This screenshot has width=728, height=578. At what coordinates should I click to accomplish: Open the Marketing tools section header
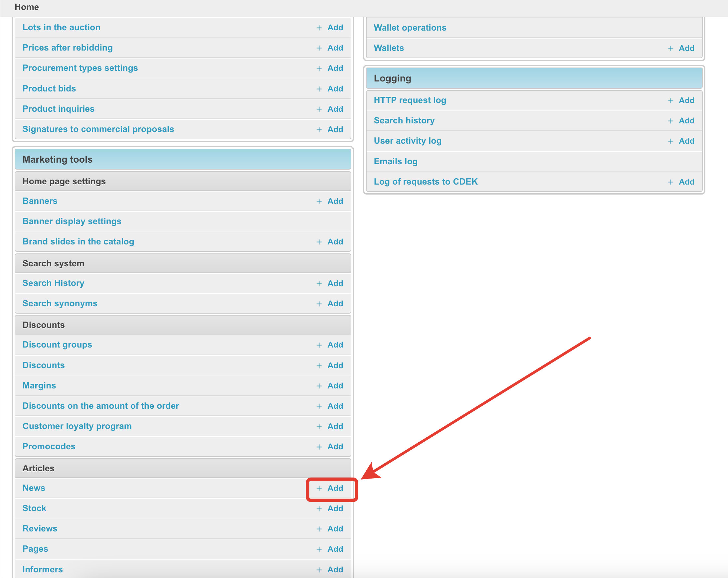pos(58,159)
